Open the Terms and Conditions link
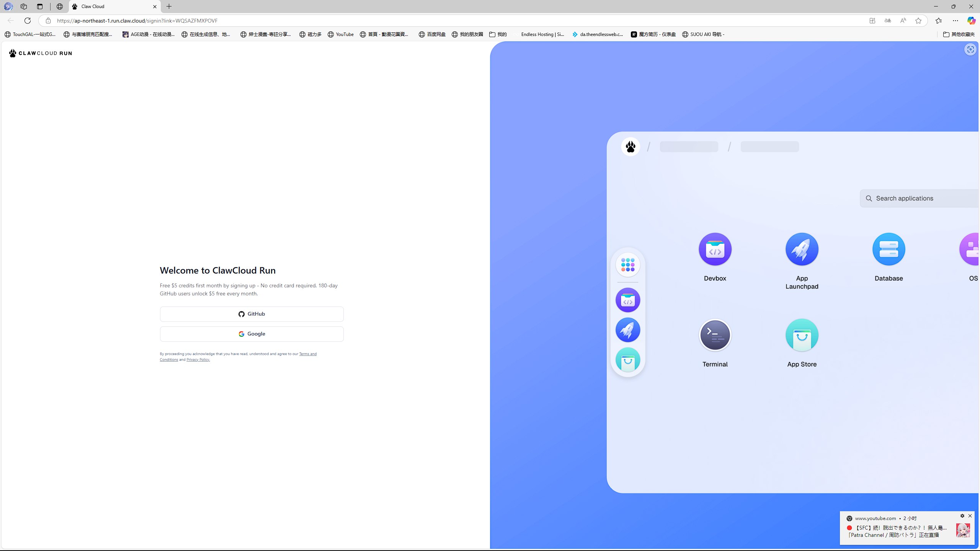This screenshot has width=980, height=551. coord(307,354)
